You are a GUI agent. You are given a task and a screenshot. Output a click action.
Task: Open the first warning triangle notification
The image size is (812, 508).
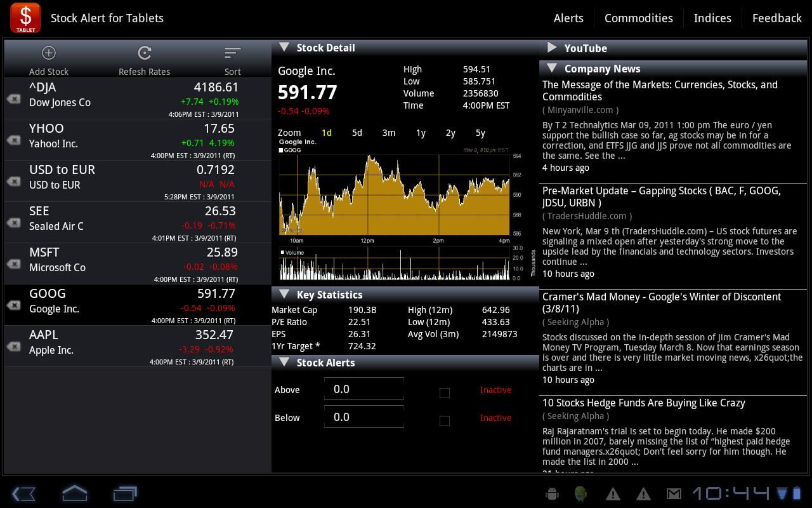(x=613, y=493)
